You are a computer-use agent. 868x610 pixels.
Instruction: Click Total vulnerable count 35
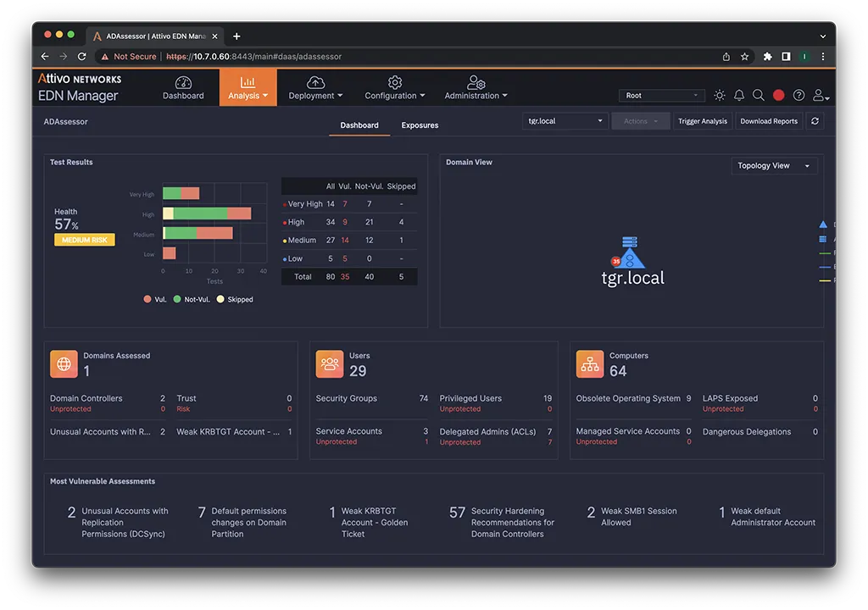click(345, 277)
